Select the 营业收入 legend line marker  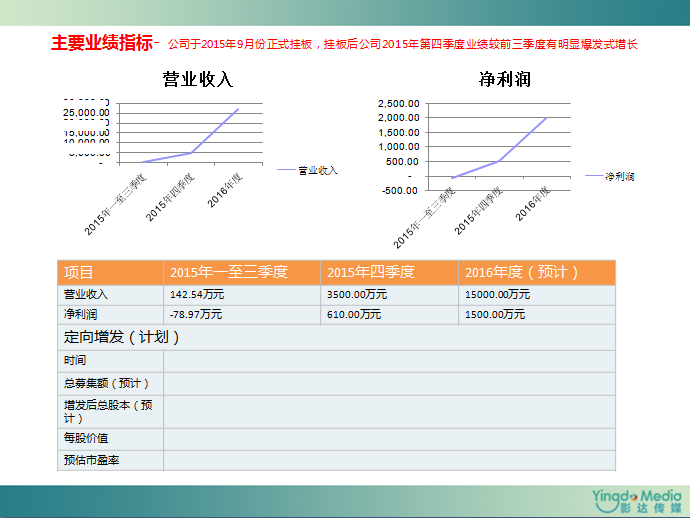286,170
